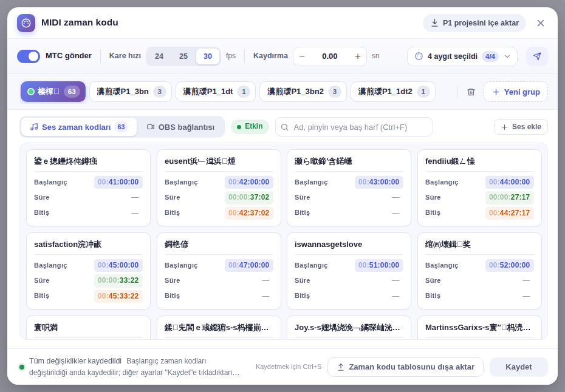Click start timecode 00:52:00:00
565x392 pixels.
pyautogui.click(x=509, y=265)
